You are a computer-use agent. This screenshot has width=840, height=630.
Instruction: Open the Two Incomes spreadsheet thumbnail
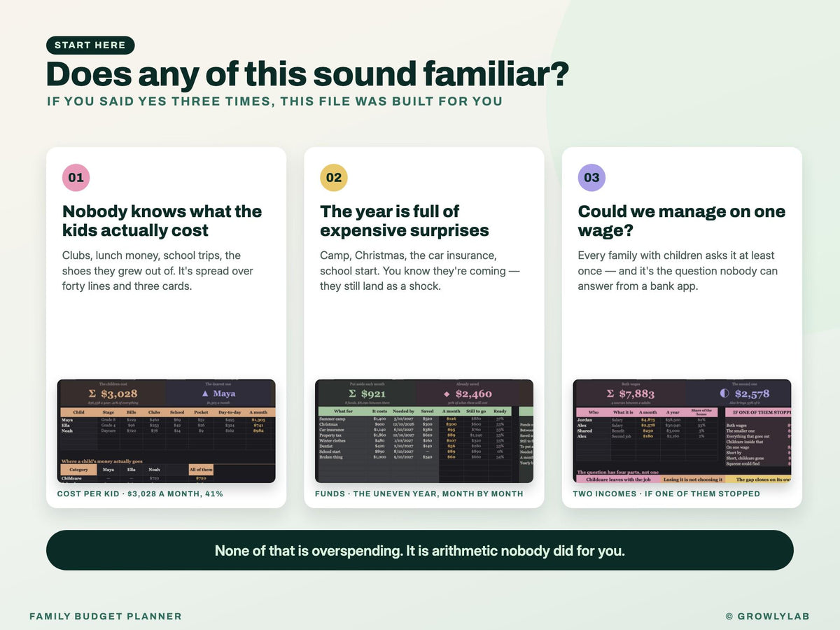point(682,430)
